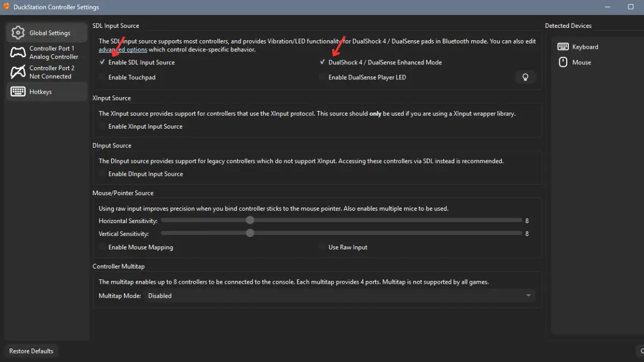644x362 pixels.
Task: Open Global Settings page
Action: pyautogui.click(x=47, y=33)
